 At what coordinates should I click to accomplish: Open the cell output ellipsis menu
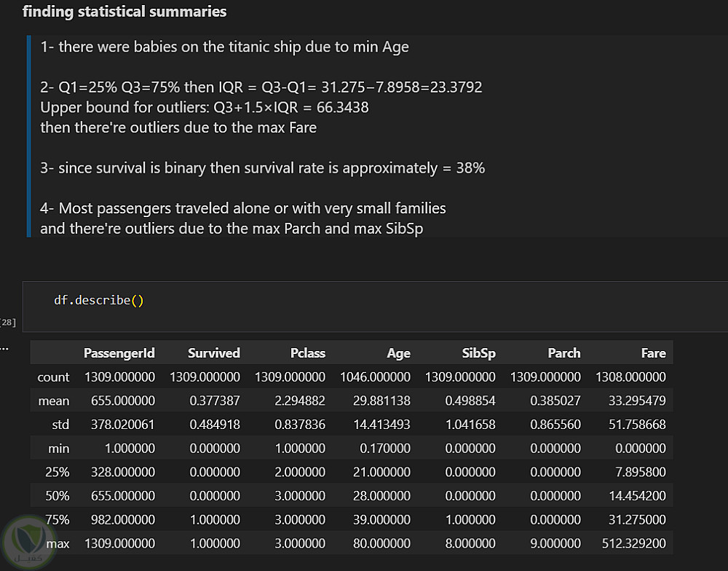(x=4, y=348)
